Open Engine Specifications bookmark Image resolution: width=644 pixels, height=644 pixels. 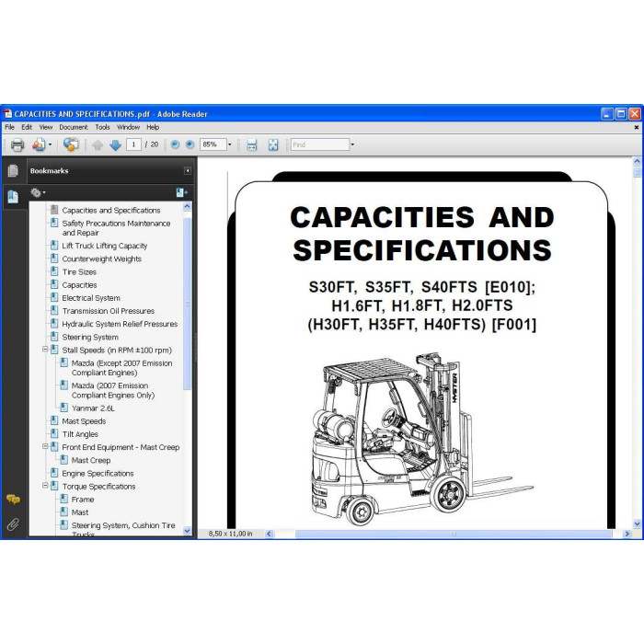98,474
